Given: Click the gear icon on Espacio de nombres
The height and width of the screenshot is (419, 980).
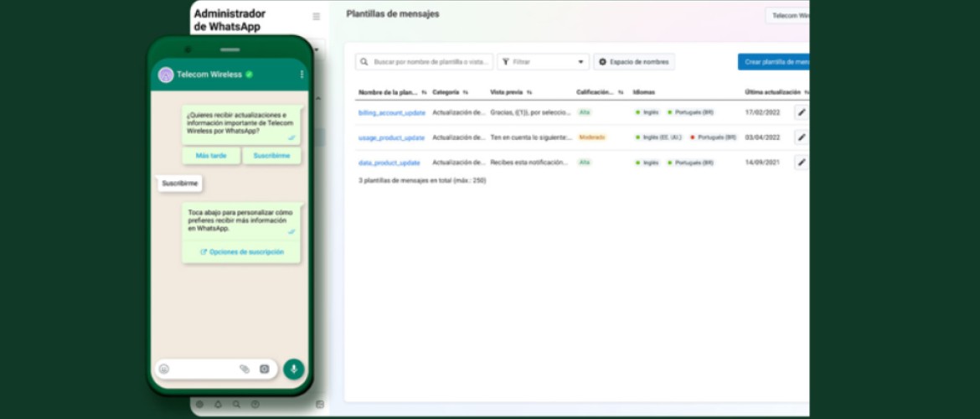Looking at the screenshot, I should pos(602,62).
